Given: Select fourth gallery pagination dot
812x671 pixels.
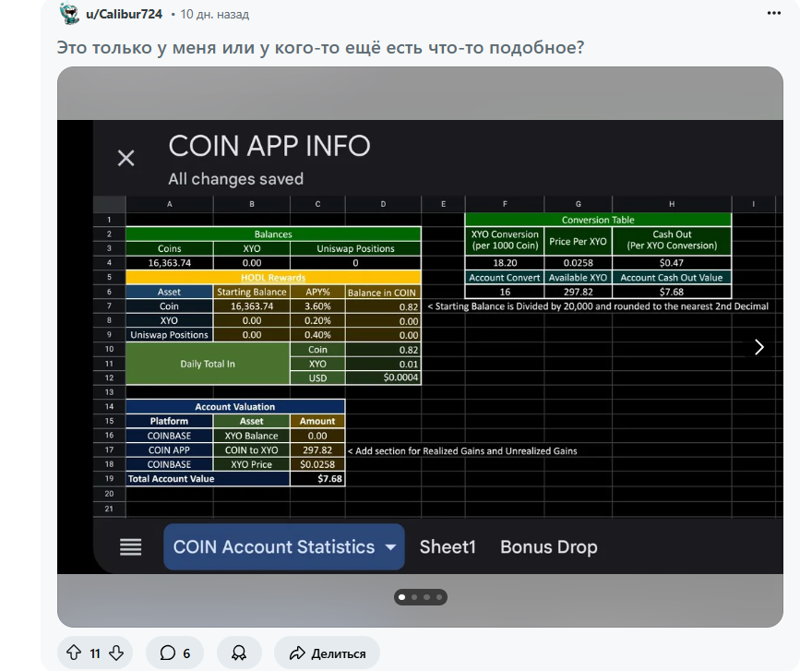Looking at the screenshot, I should pos(439,597).
